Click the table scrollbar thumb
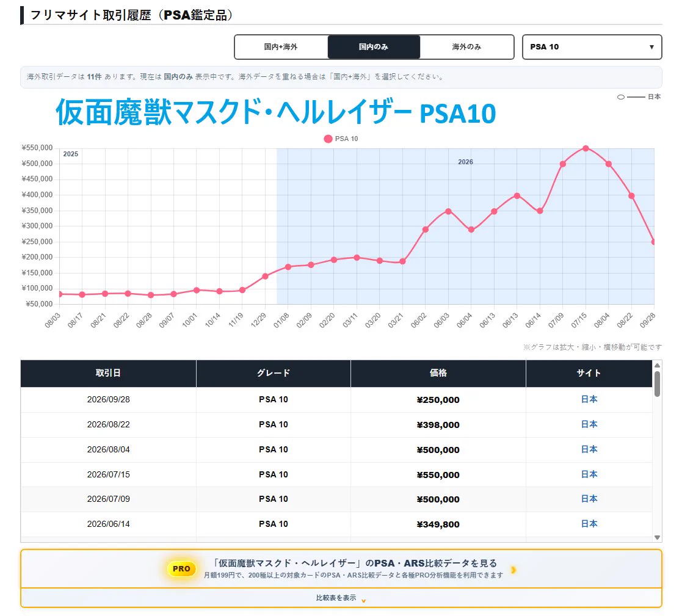This screenshot has height=616, width=682. [x=657, y=383]
